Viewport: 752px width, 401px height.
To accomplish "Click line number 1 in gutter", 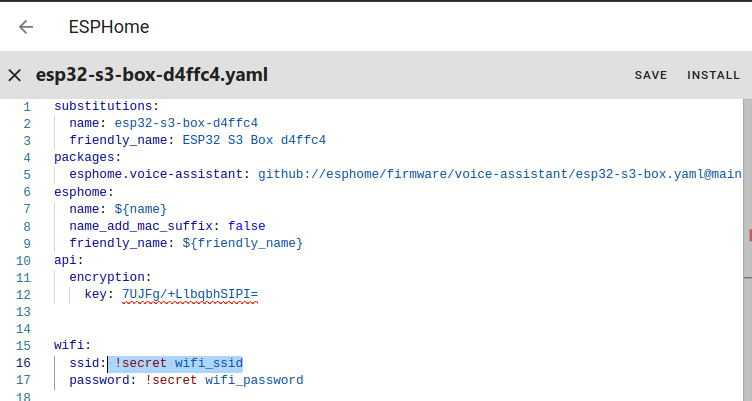I will pos(27,106).
